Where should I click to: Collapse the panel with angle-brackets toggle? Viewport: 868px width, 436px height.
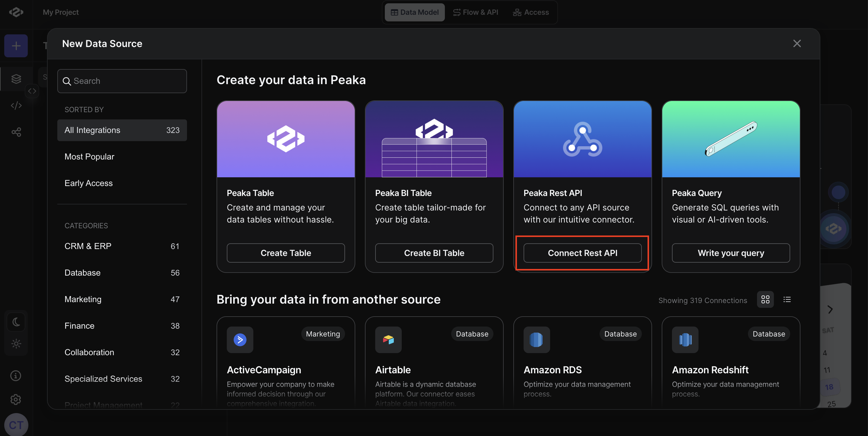[x=32, y=91]
